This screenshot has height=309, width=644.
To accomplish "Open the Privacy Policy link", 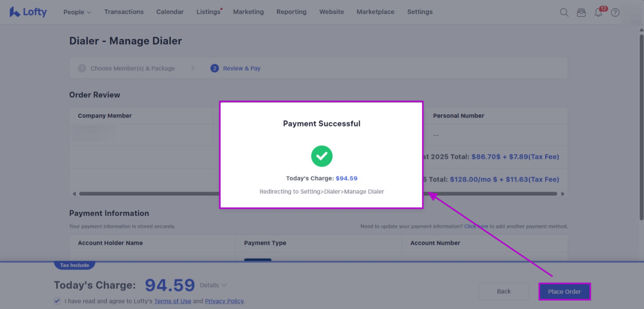I will pos(224,301).
